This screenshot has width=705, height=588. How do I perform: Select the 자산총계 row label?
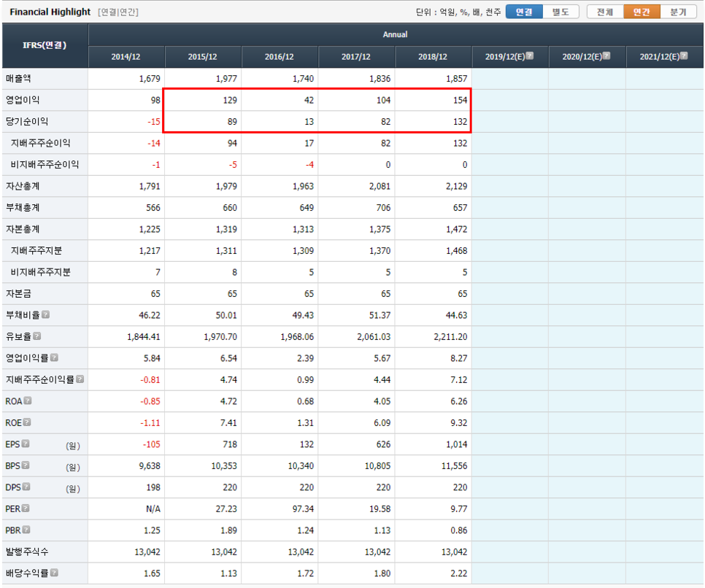pyautogui.click(x=23, y=185)
